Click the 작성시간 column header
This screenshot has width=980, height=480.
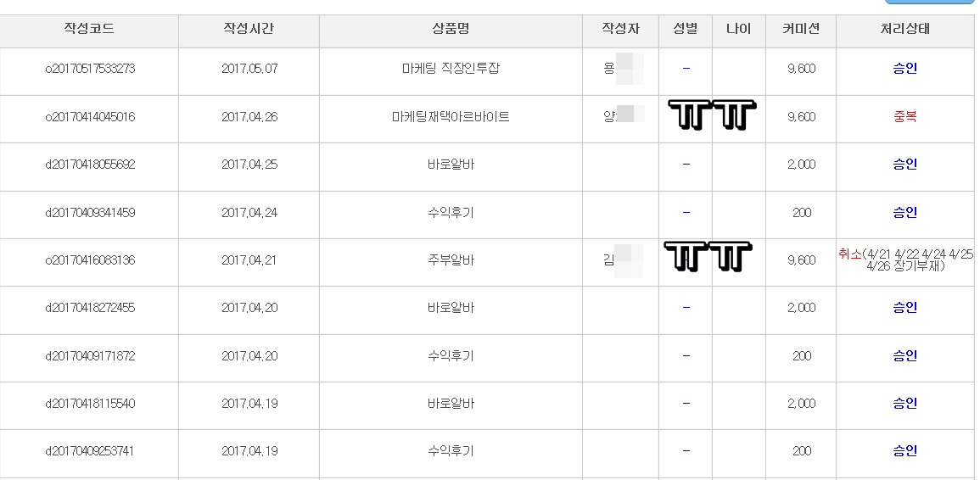249,29
